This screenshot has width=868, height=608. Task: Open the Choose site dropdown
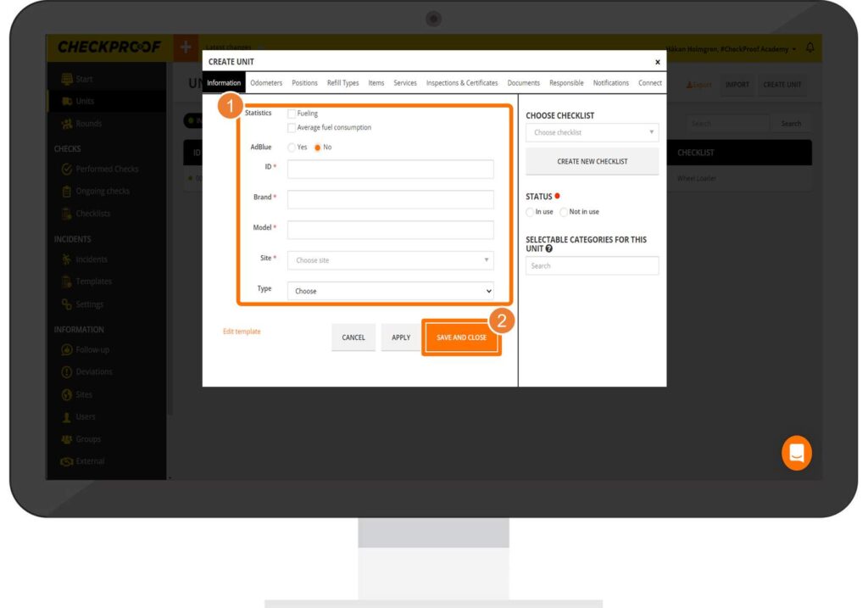click(390, 260)
